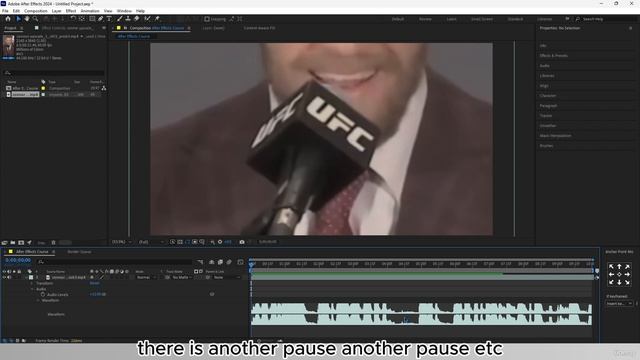Click the frame blending icon in timeline header
Viewport: 640px width, 360px height.
[220, 262]
